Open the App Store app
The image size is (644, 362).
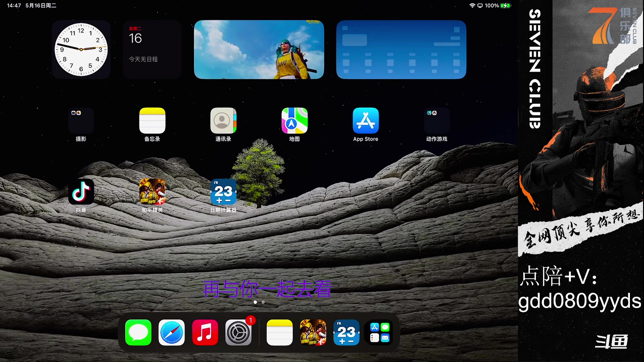click(366, 121)
